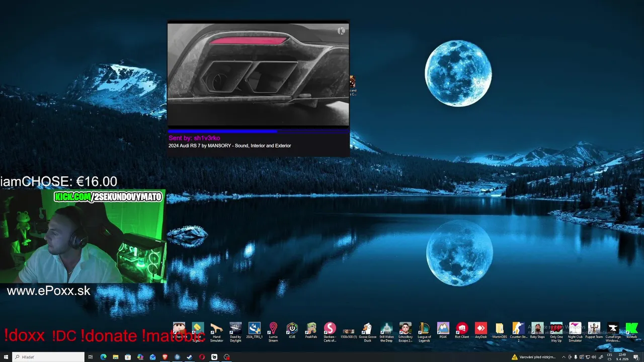
Task: Open the PEAK game shortcut
Action: [x=443, y=331]
